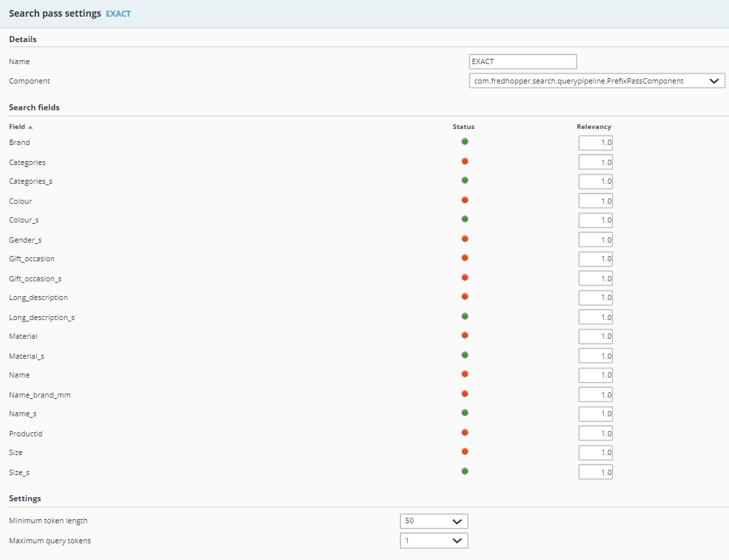Toggle status dot for Colour_s field
The image size is (729, 560).
click(465, 219)
